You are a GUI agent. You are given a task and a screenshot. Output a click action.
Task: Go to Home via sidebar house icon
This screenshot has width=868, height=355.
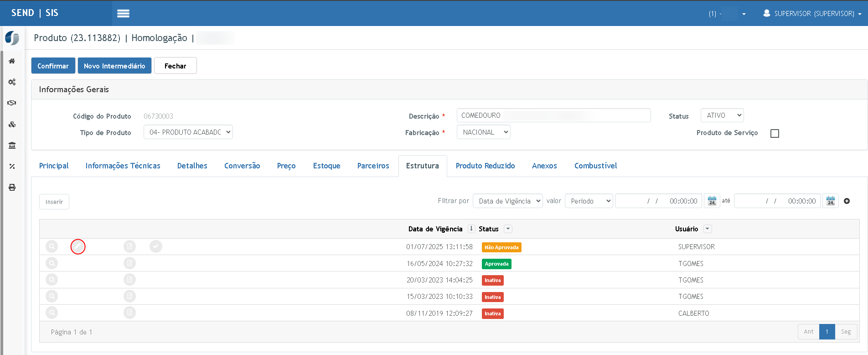(x=12, y=61)
